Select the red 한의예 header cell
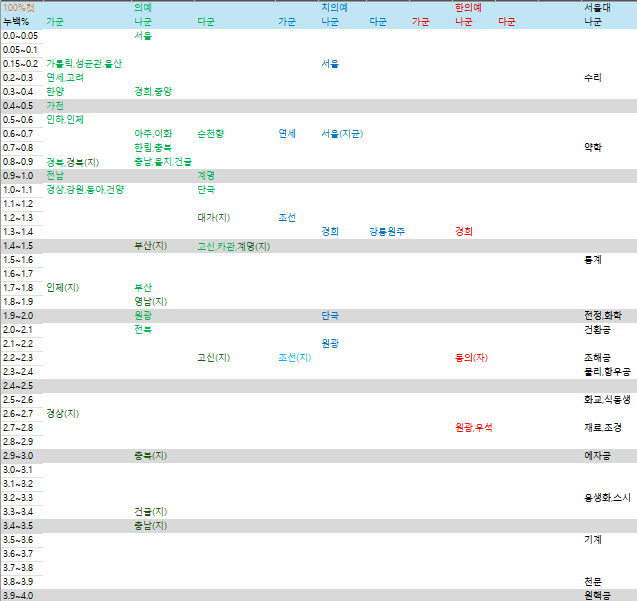The width and height of the screenshot is (637, 601). tap(468, 7)
